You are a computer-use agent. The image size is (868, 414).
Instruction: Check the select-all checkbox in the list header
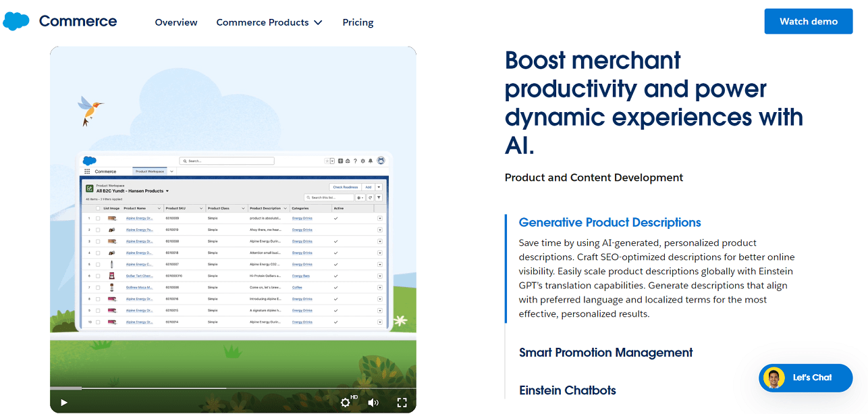coord(99,208)
